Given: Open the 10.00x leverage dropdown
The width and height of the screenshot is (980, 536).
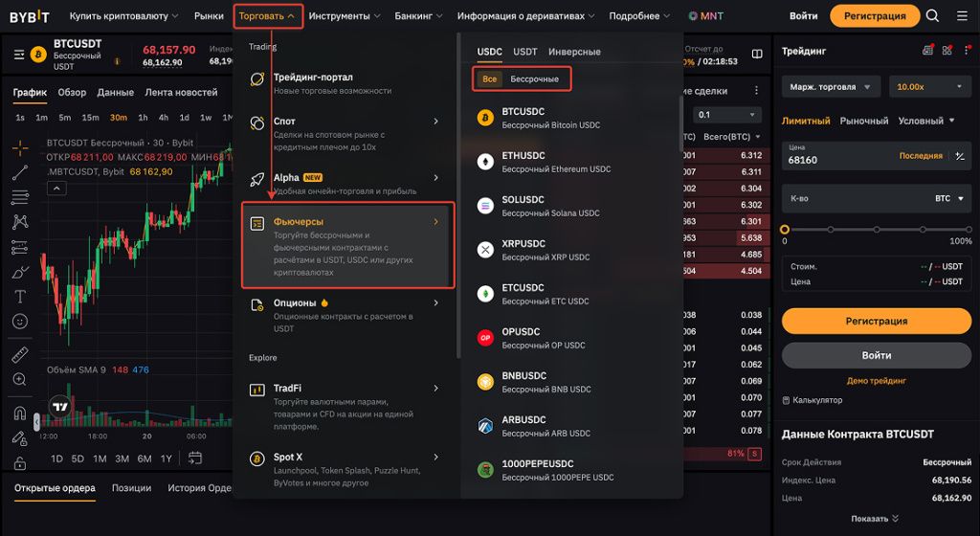Looking at the screenshot, I should point(930,87).
